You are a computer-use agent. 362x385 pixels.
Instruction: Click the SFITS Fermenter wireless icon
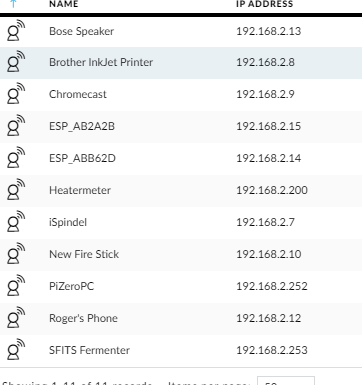click(x=16, y=350)
